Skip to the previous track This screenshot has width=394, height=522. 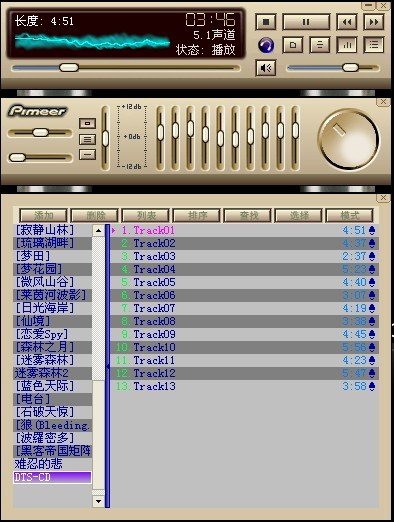pos(347,22)
